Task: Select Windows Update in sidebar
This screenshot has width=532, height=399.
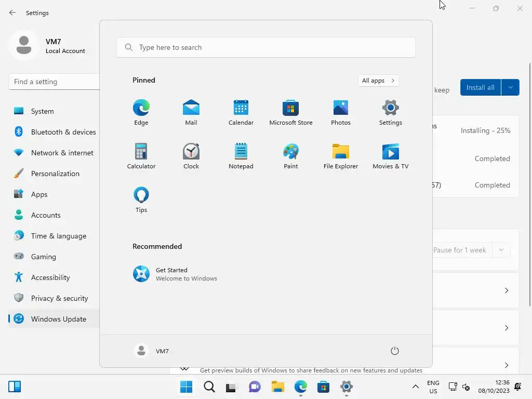Action: pyautogui.click(x=54, y=319)
